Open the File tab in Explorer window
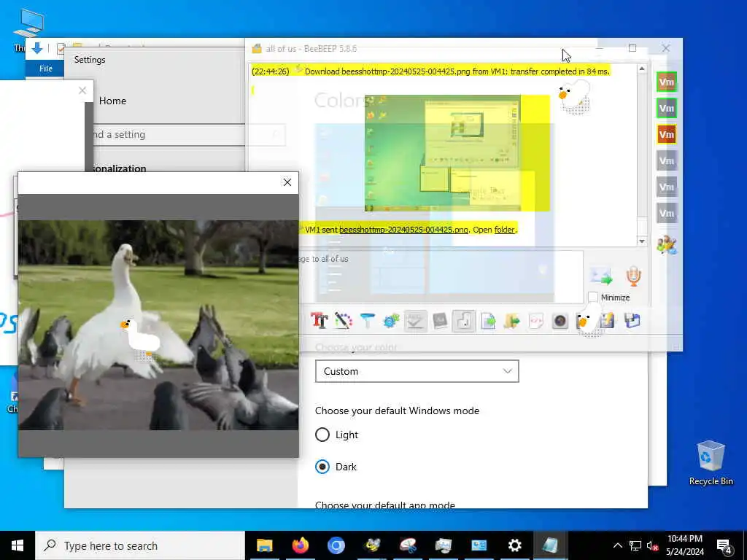747x560 pixels. coord(46,69)
